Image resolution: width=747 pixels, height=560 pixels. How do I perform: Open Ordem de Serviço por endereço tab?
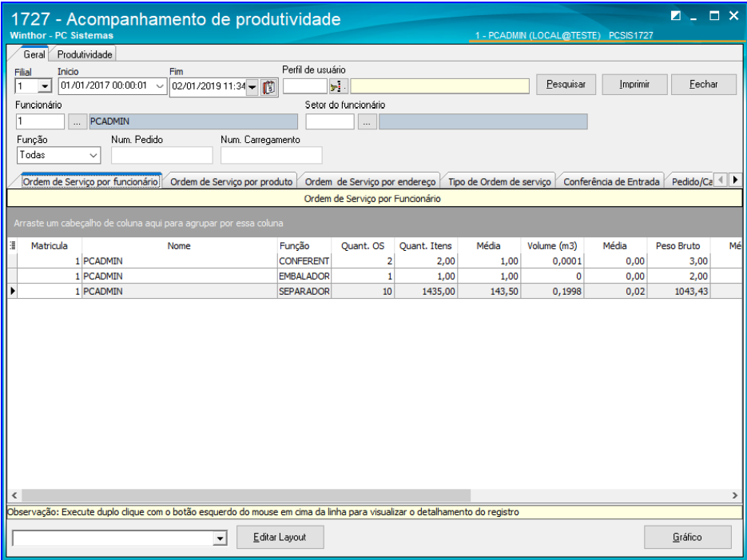click(370, 181)
